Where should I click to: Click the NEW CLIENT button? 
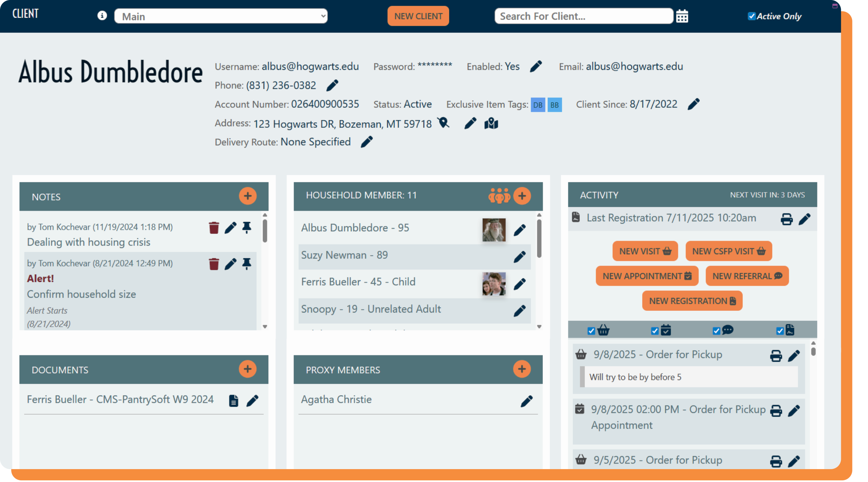pos(418,16)
